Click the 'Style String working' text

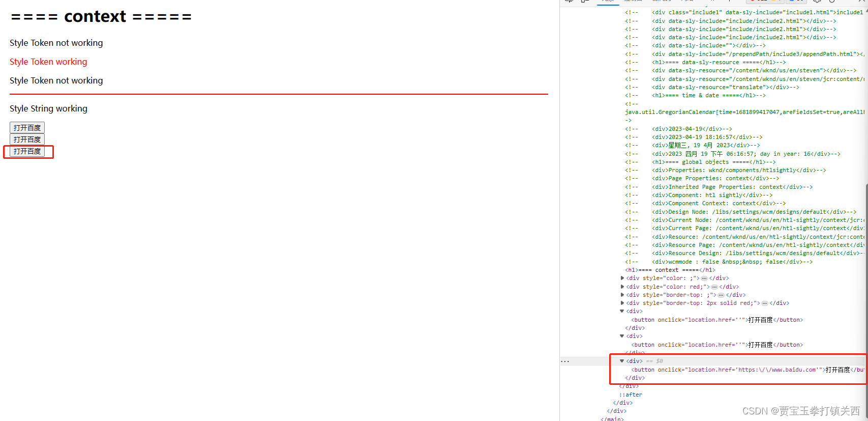tap(48, 108)
